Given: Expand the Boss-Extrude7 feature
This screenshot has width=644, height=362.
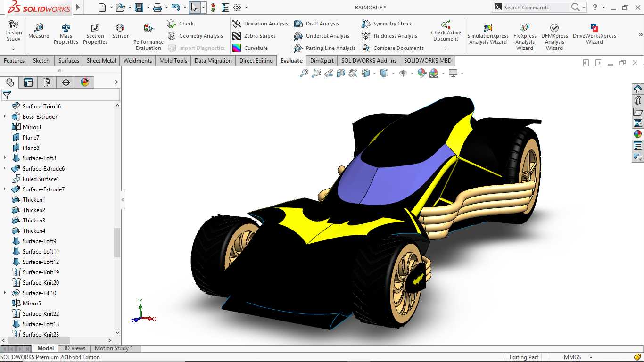Looking at the screenshot, I should click(x=5, y=117).
